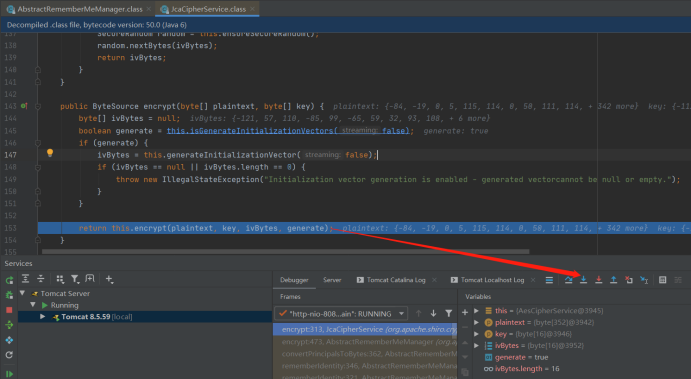The image size is (691, 379).
Task: Click the fold marker on line 146
Action: 38,143
